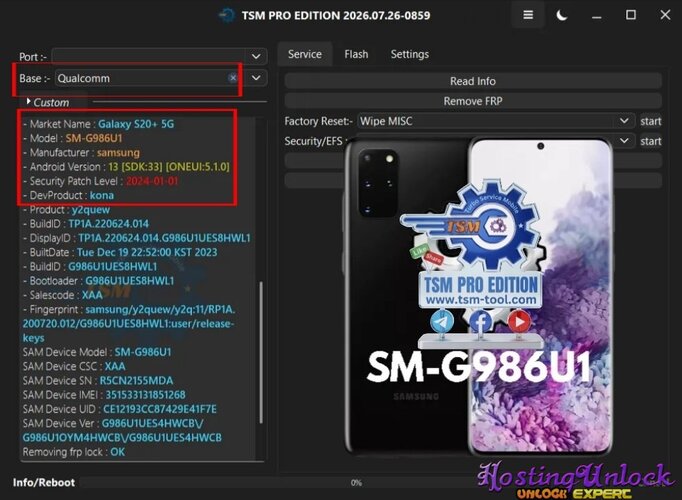Click SAM Device Model line
682x500 pixels.
[x=97, y=352]
